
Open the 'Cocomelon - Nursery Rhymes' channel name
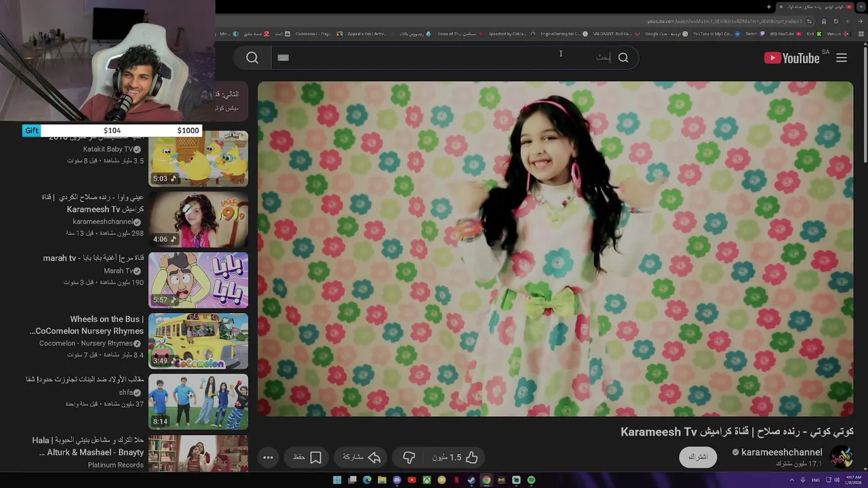[85, 344]
